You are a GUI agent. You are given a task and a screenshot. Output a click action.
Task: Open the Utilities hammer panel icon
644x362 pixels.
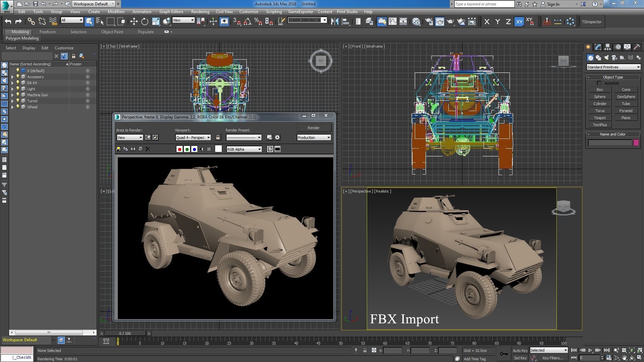637,47
